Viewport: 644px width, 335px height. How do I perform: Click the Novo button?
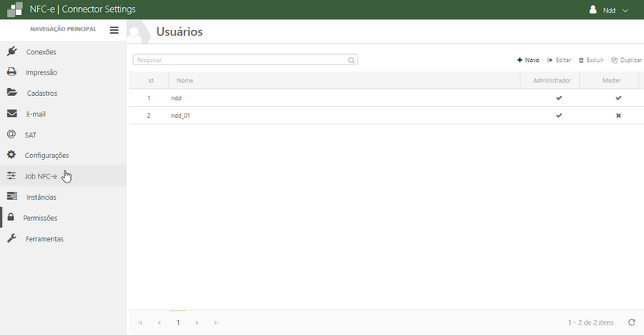(x=528, y=60)
